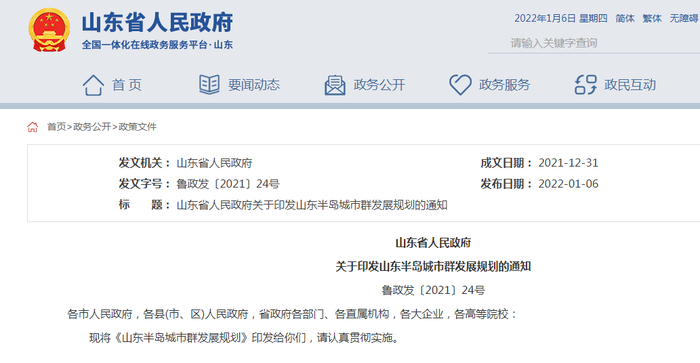Open the 政民互动 navigation menu item
The width and height of the screenshot is (700, 363).
(x=630, y=85)
